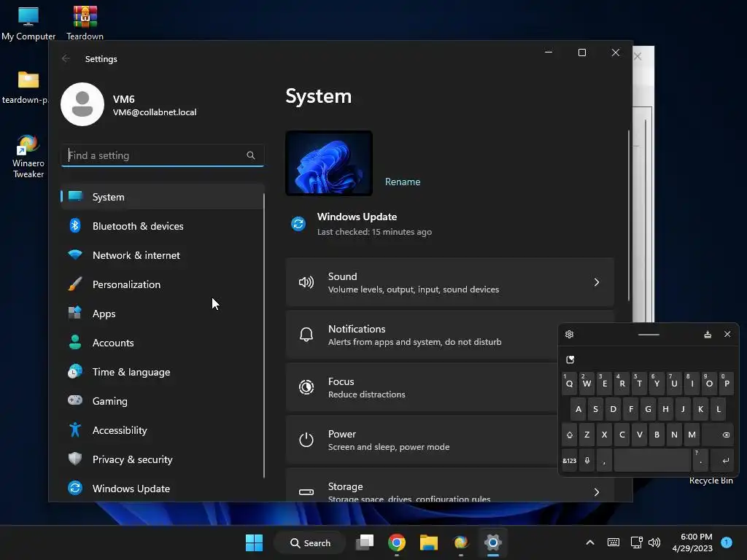Click the user profile avatar

82,104
